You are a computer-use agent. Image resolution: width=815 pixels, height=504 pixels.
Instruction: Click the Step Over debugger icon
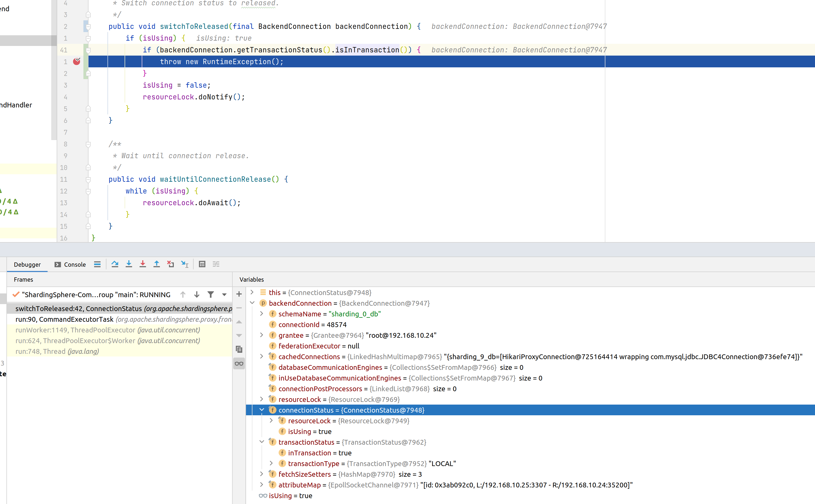coord(115,264)
